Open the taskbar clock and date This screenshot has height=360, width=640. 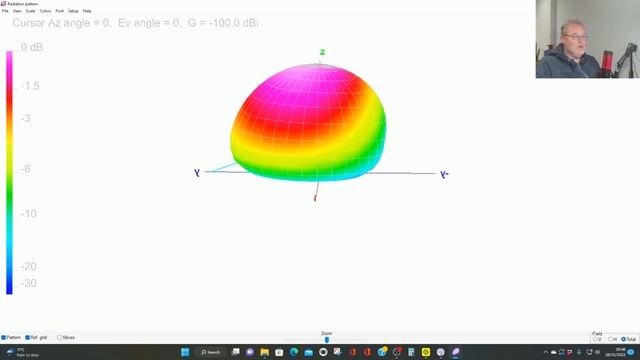pos(614,352)
